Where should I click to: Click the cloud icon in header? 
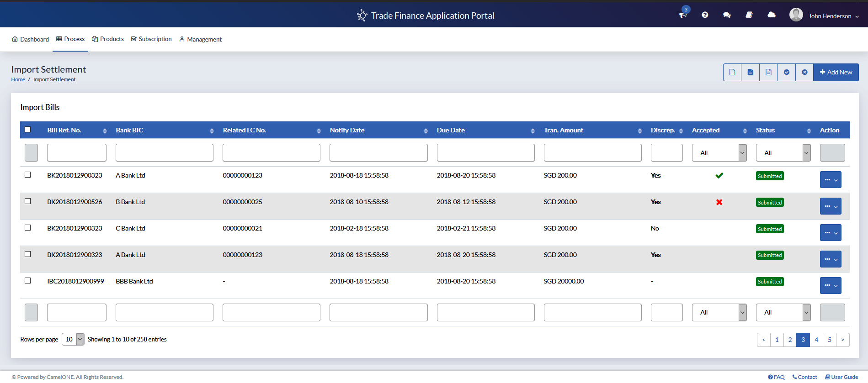point(772,15)
